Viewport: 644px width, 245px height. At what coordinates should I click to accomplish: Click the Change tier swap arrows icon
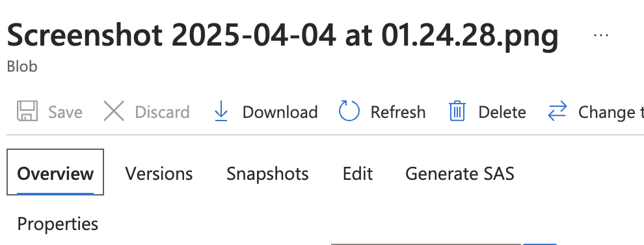[x=557, y=111]
